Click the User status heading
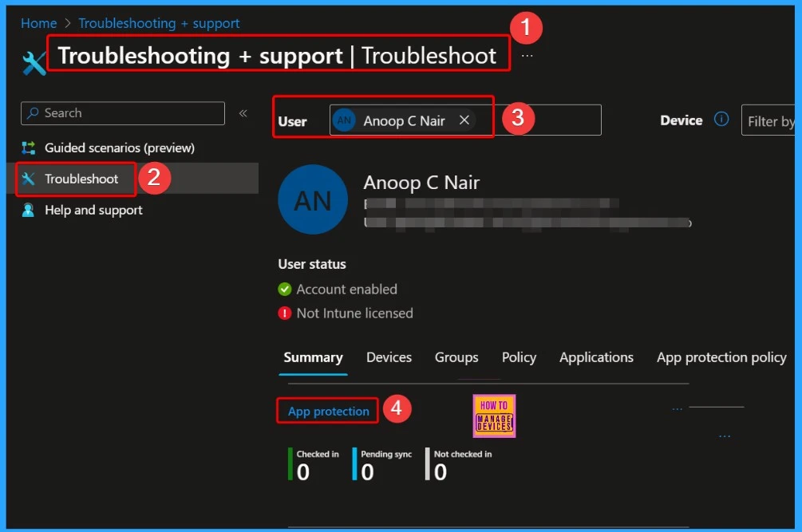The width and height of the screenshot is (802, 532). [x=312, y=264]
